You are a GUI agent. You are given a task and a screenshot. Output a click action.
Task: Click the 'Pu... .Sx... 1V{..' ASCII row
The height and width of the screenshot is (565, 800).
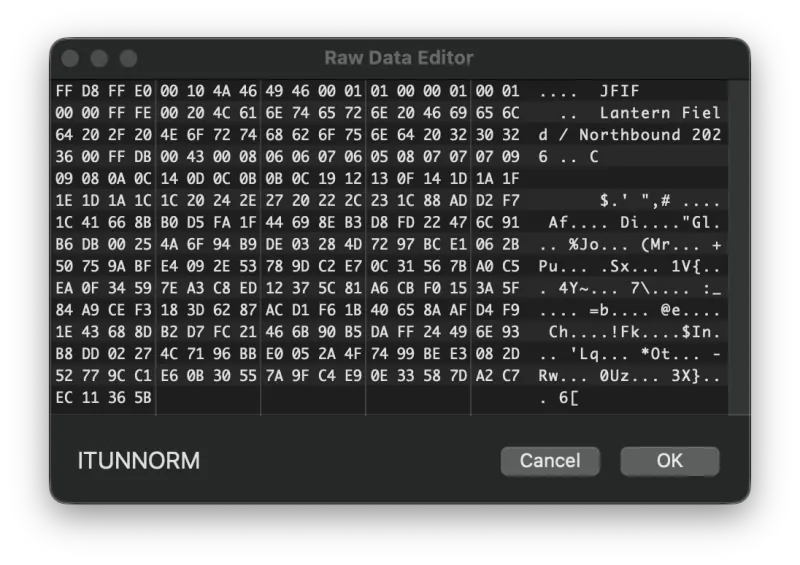(x=629, y=266)
